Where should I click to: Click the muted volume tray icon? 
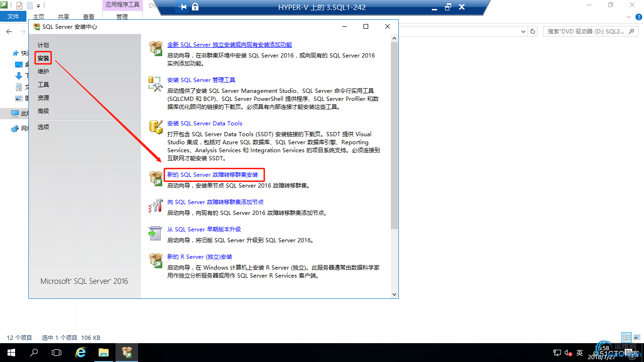click(567, 353)
